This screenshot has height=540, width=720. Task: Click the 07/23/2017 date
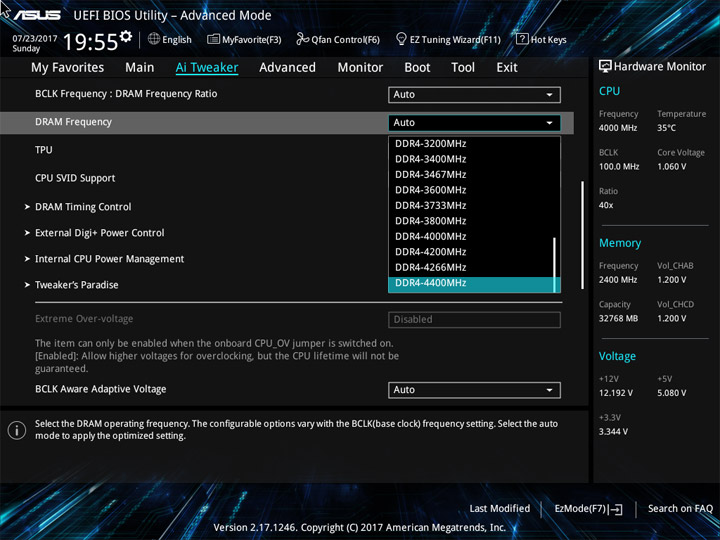click(x=35, y=39)
